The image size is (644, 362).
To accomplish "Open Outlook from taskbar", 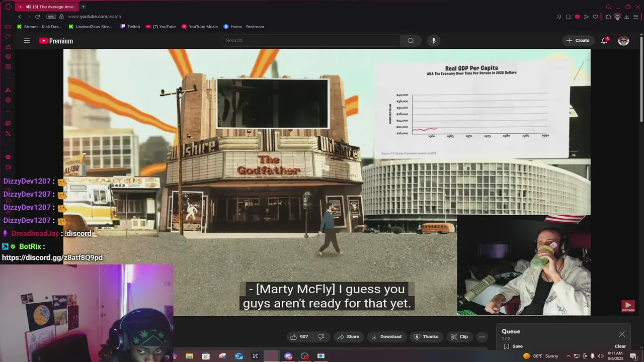I will 239,356.
